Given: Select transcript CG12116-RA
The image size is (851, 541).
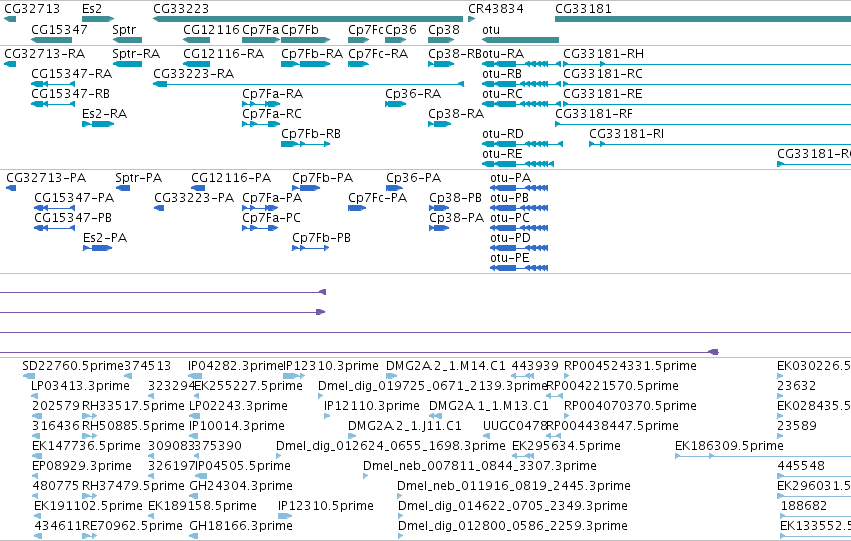Looking at the screenshot, I should coord(196,64).
